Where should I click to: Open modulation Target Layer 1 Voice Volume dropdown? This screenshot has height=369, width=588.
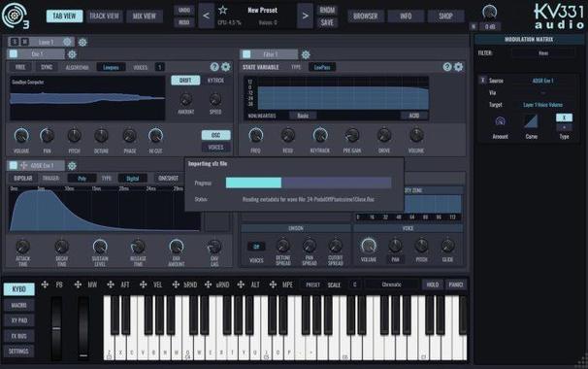pyautogui.click(x=542, y=105)
